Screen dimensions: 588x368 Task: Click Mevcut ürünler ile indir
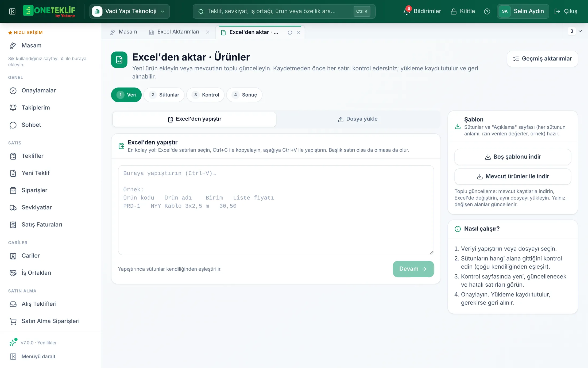513,176
